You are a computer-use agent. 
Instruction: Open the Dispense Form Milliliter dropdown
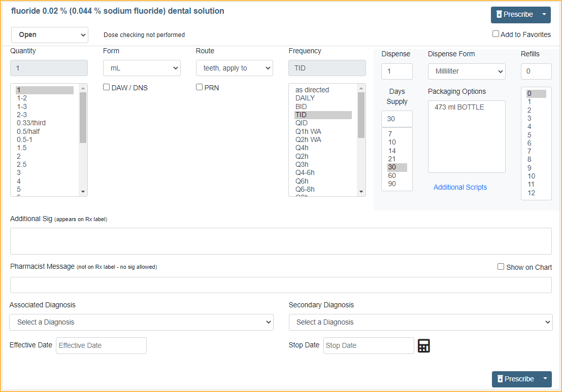pyautogui.click(x=467, y=72)
